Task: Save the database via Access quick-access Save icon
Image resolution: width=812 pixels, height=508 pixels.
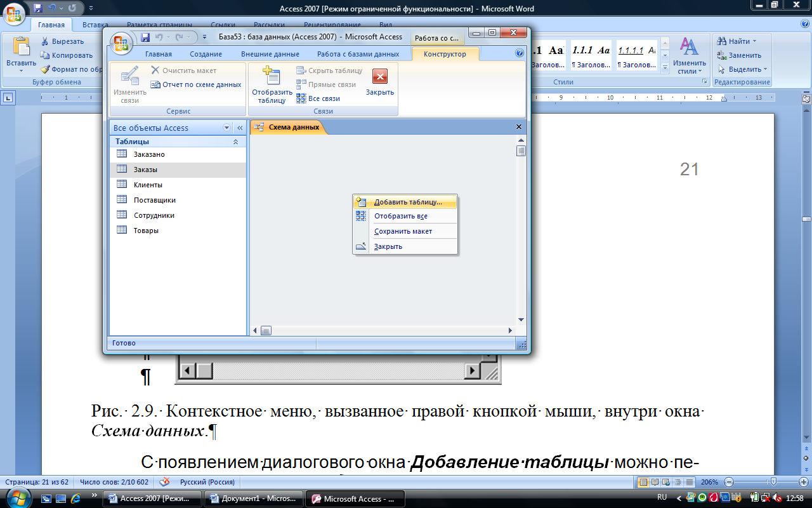Action: [x=145, y=37]
